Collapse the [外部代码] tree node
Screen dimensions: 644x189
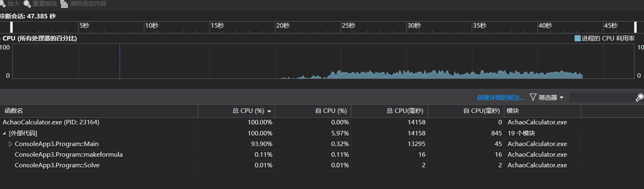4,133
